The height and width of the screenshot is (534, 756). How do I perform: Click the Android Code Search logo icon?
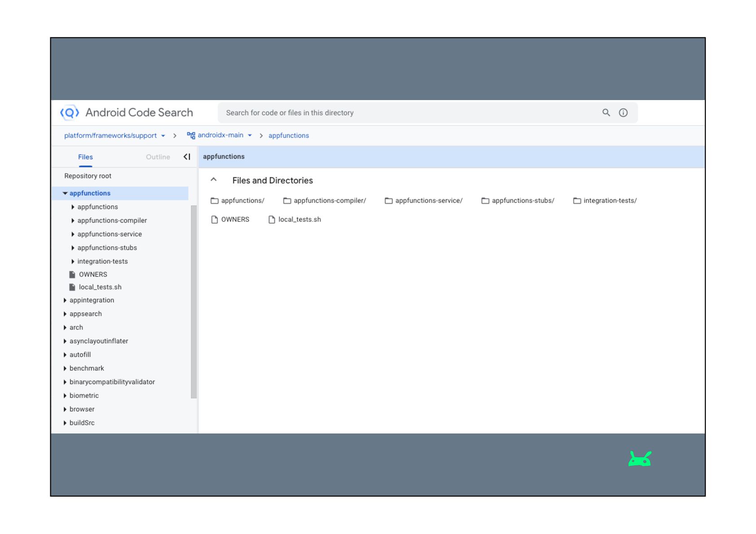pos(70,113)
